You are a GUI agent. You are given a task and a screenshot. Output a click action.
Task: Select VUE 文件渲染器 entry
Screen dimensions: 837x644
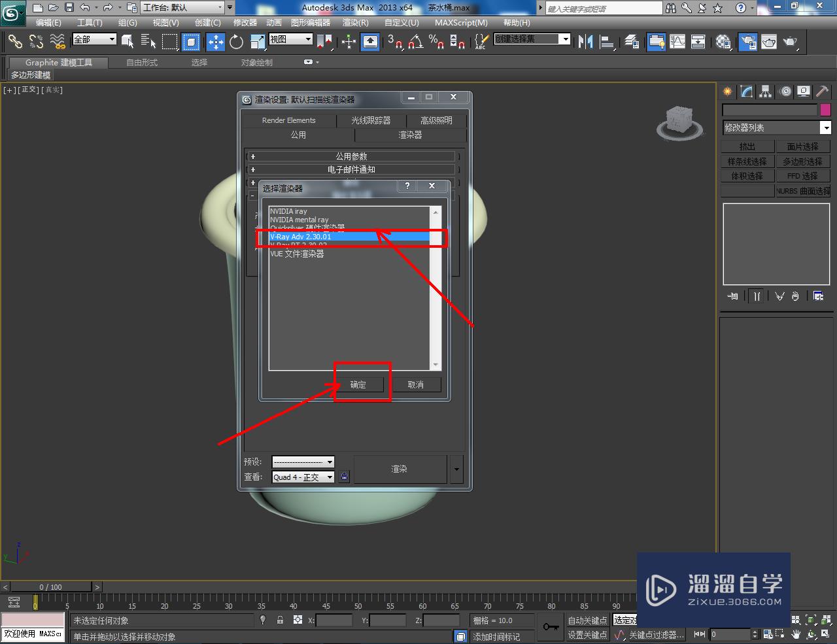(x=349, y=254)
